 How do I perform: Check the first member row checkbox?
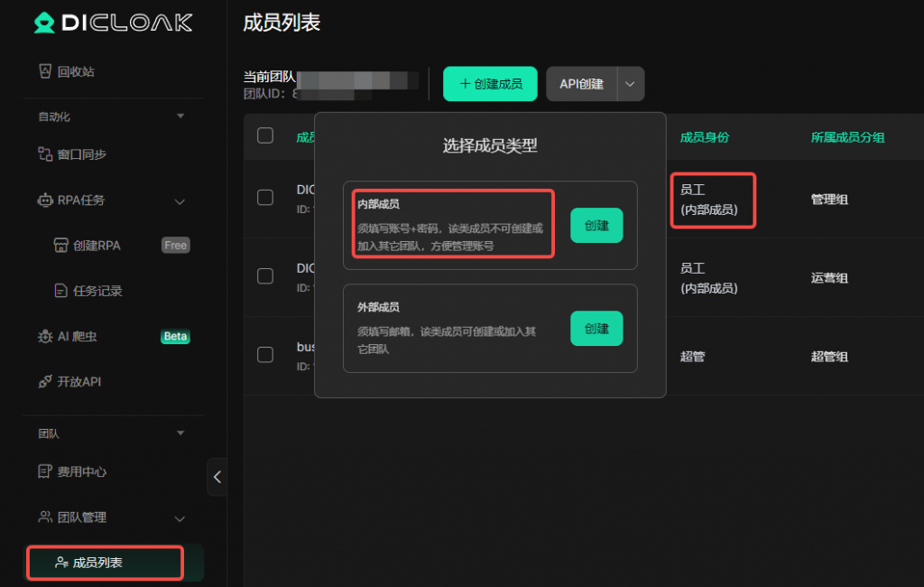pos(265,197)
